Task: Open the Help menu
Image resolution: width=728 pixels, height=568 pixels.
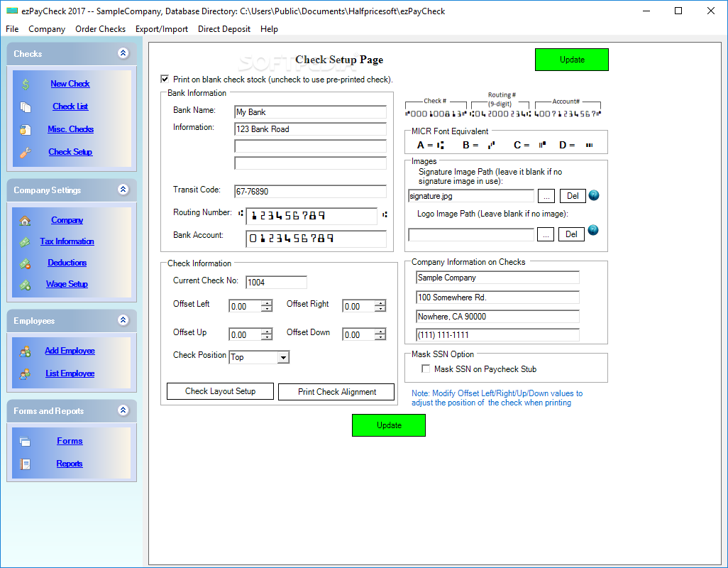Action: tap(269, 29)
